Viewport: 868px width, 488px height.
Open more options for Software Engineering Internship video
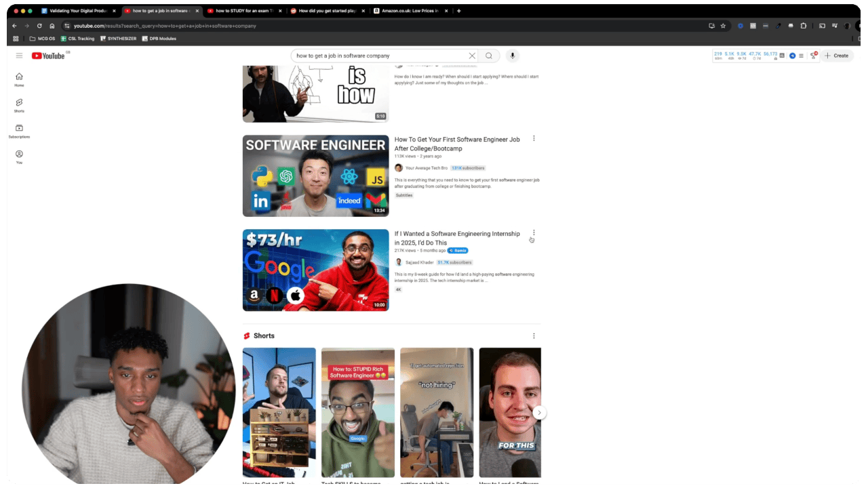(534, 232)
